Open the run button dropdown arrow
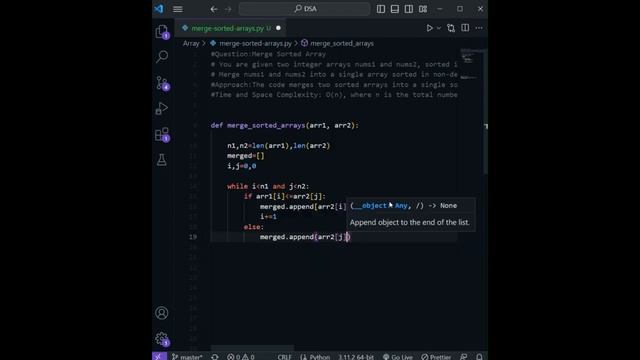Image resolution: width=640 pixels, height=360 pixels. click(439, 28)
